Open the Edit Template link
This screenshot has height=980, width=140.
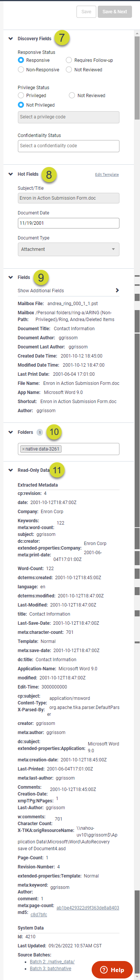pyautogui.click(x=107, y=175)
